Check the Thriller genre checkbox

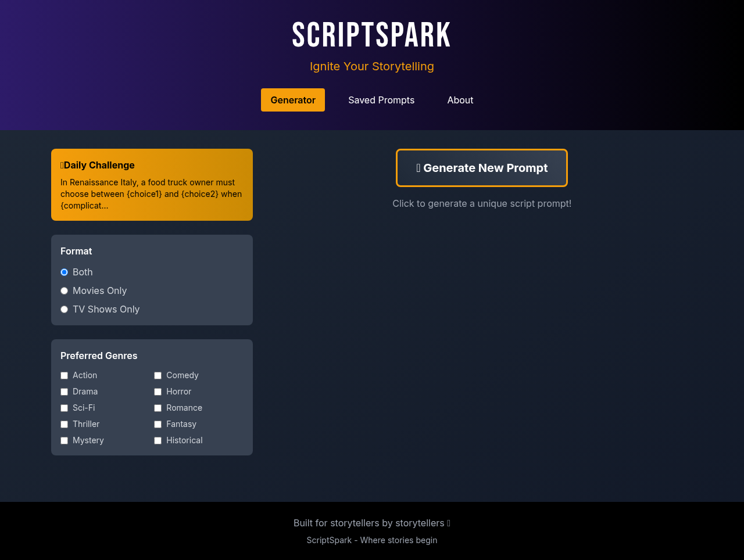(x=64, y=424)
